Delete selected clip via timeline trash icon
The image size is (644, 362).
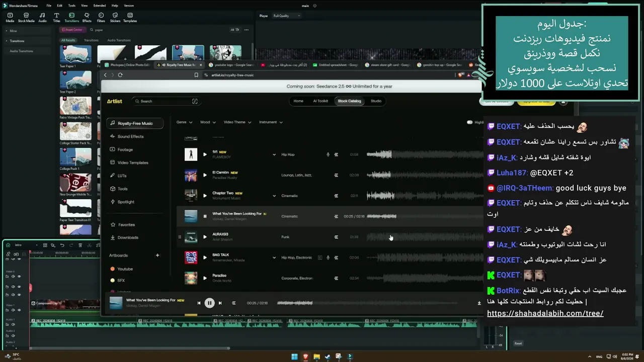79,245
